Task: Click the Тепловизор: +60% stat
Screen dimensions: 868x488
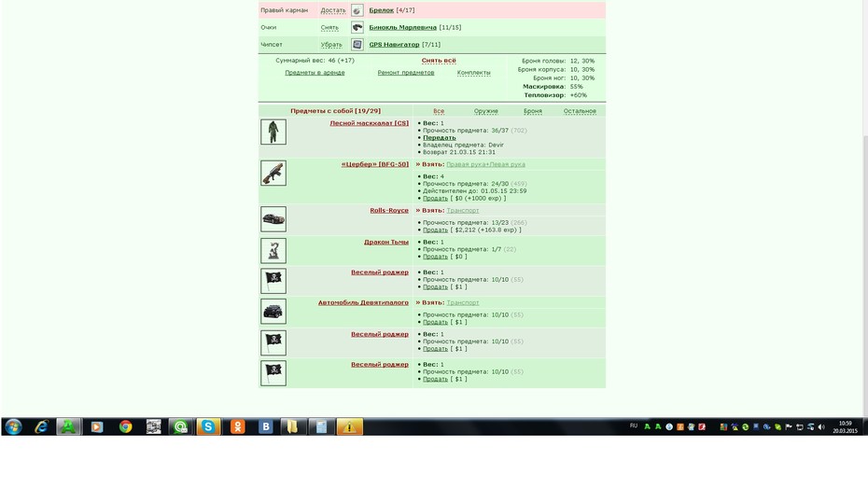Action: (555, 95)
